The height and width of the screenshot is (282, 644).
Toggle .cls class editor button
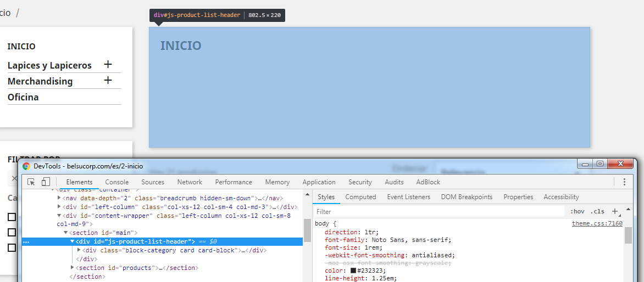point(597,212)
